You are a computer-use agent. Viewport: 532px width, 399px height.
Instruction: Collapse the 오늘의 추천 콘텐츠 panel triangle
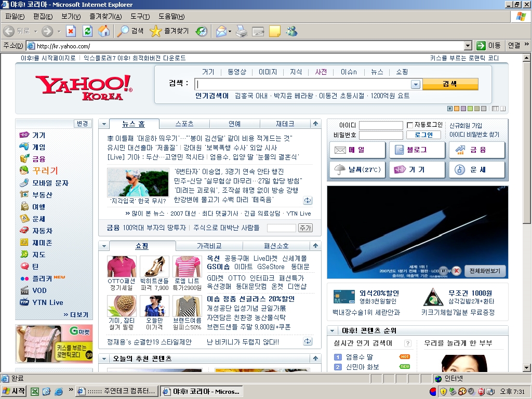pos(104,358)
